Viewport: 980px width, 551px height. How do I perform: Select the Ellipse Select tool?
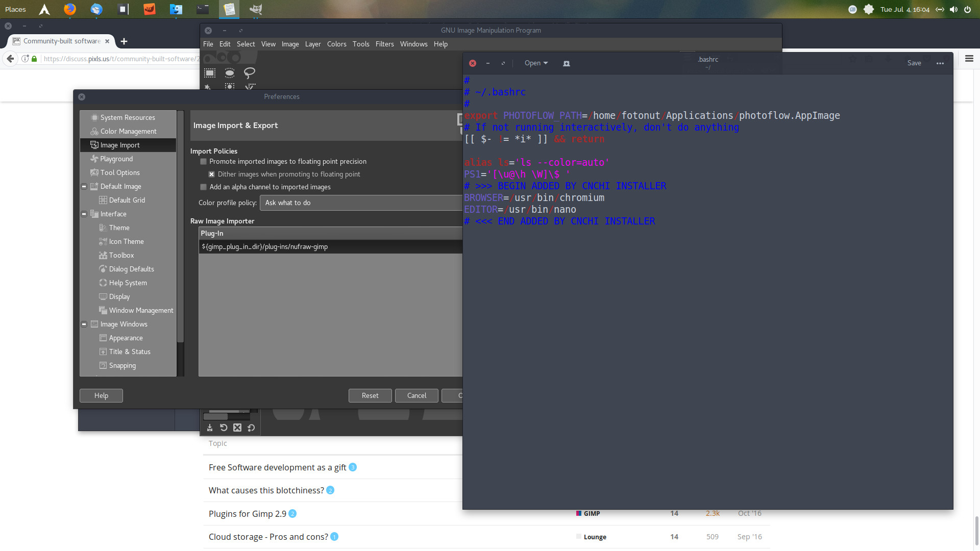(x=230, y=72)
